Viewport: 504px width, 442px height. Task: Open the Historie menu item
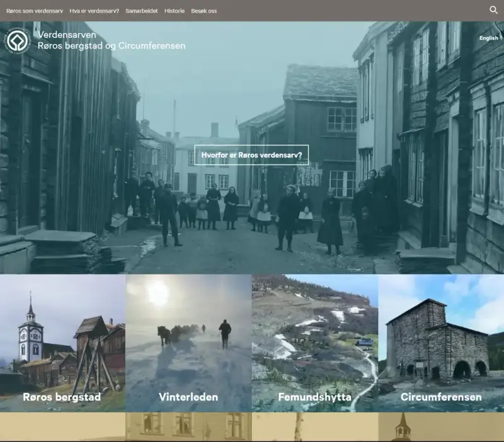click(175, 11)
